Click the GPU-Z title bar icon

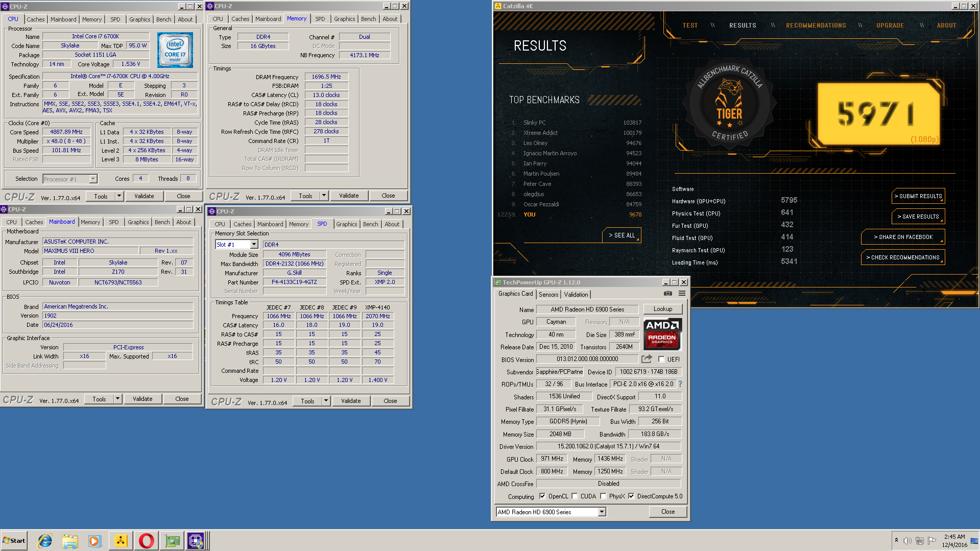pyautogui.click(x=497, y=282)
